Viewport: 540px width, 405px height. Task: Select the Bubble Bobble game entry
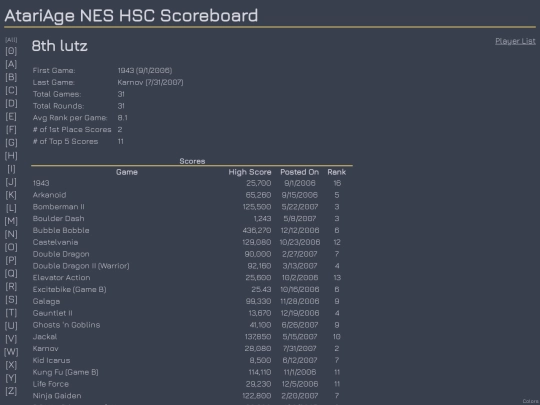tap(61, 230)
